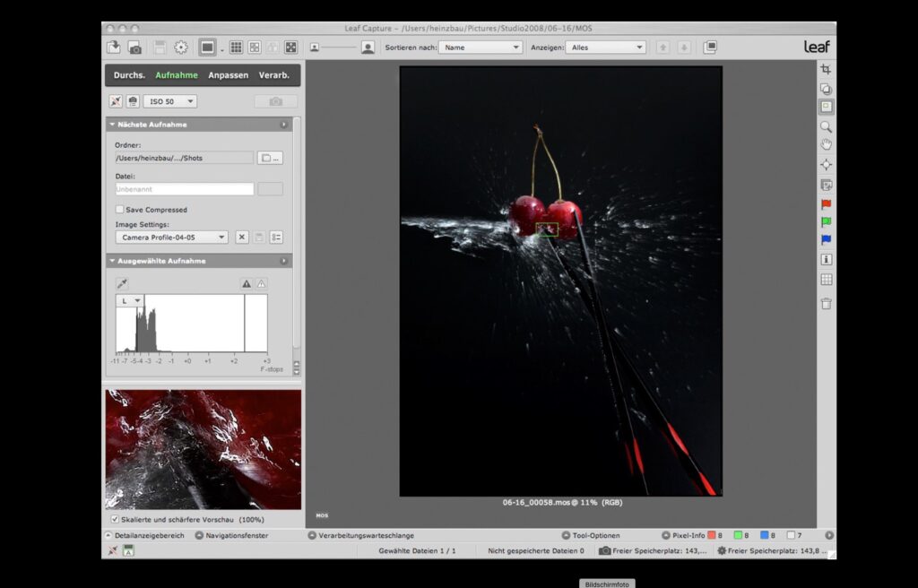Open preferences via the gear icon
Screen dimensions: 918x588
pyautogui.click(x=181, y=48)
